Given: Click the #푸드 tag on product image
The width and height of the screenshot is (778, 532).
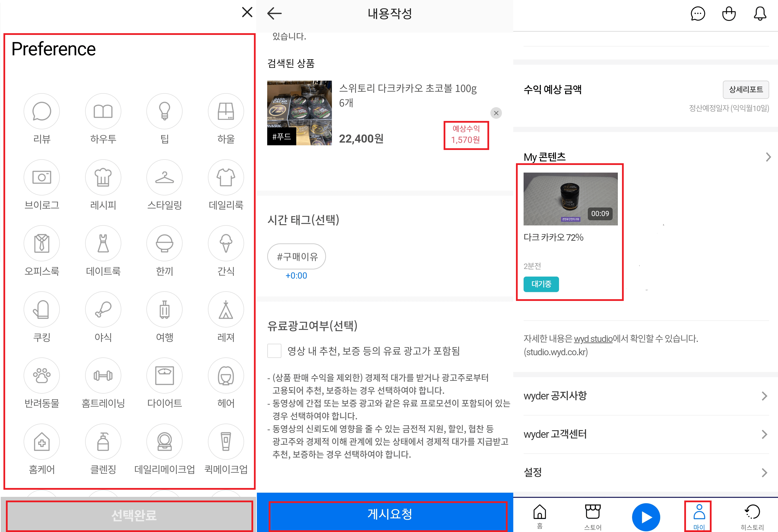Looking at the screenshot, I should point(281,136).
